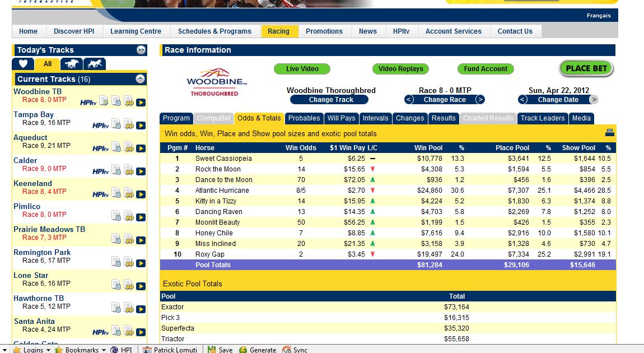The image size is (644, 353).
Task: Select the All tracks tab
Action: click(48, 64)
